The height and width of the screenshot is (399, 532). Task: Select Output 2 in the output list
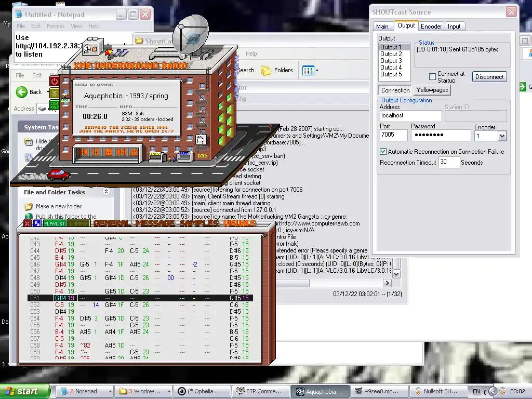394,54
